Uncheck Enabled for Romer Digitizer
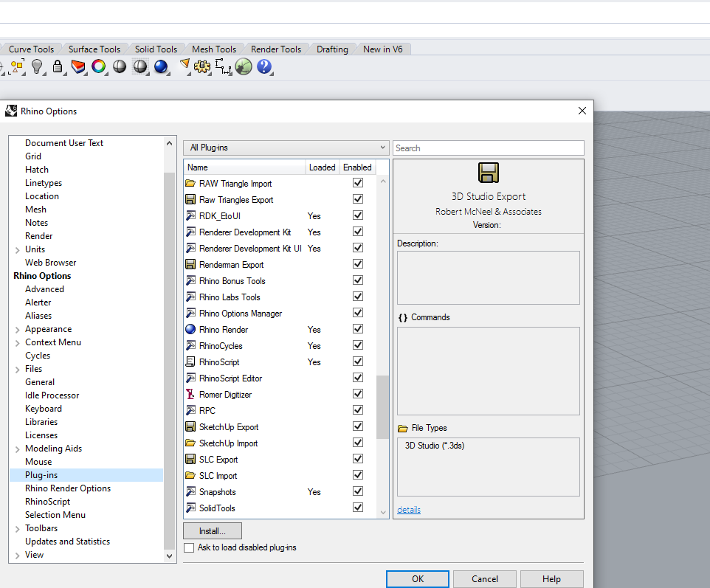 tap(358, 393)
